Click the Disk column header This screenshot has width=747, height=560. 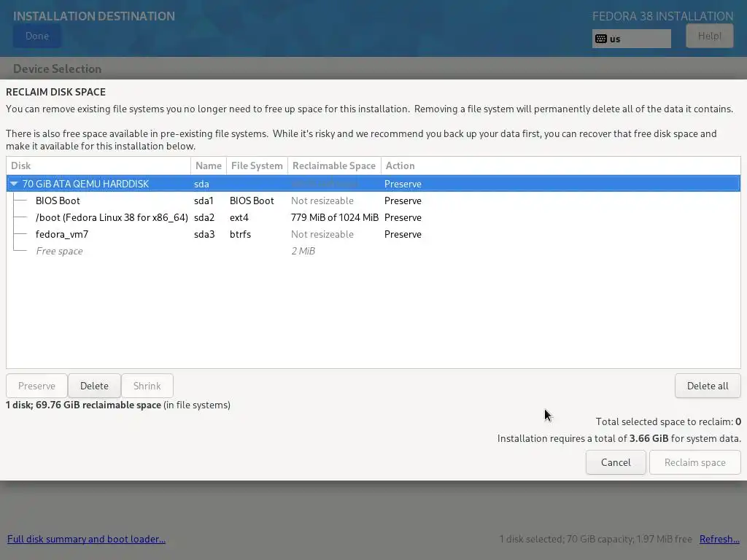98,166
